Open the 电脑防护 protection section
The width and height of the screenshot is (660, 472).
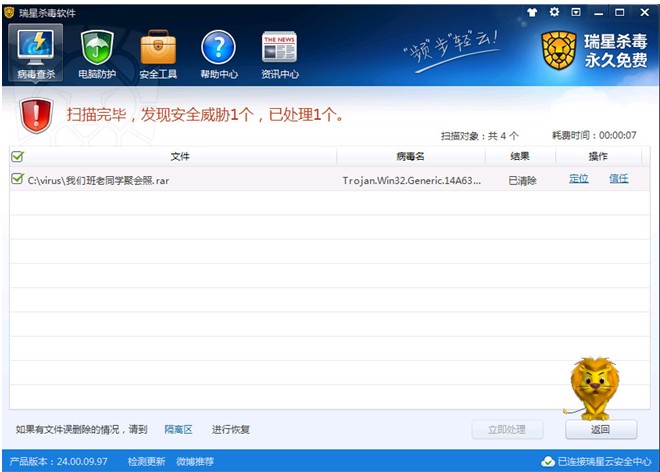pyautogui.click(x=97, y=53)
